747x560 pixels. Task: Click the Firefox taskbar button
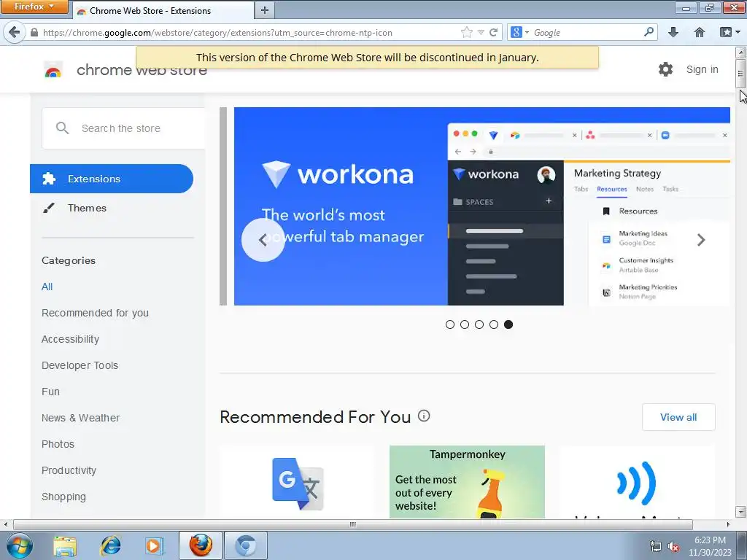201,545
